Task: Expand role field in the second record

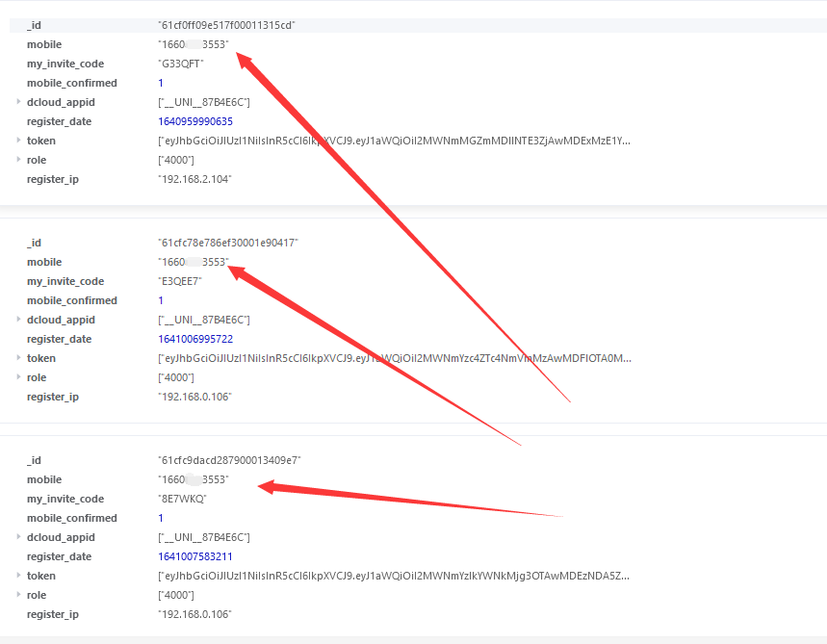Action: click(18, 377)
